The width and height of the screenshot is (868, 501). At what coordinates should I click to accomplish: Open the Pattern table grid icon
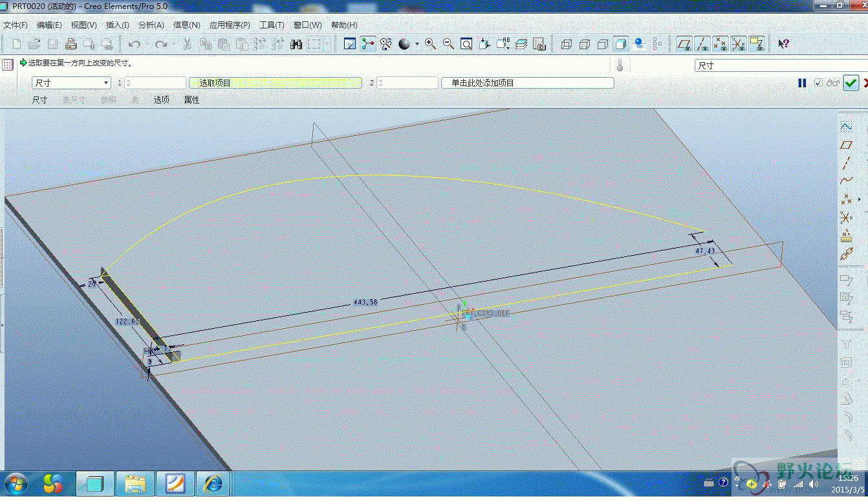[x=8, y=64]
